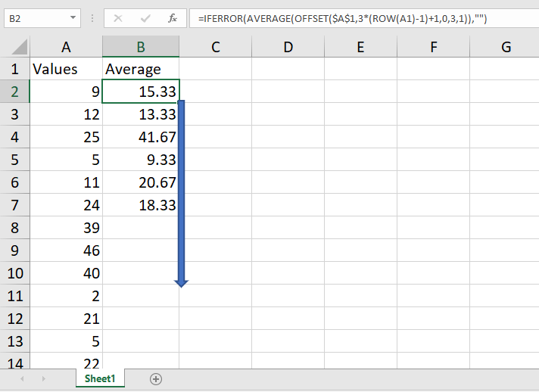The image size is (539, 392).
Task: Select row 5 header
Action: 15,160
